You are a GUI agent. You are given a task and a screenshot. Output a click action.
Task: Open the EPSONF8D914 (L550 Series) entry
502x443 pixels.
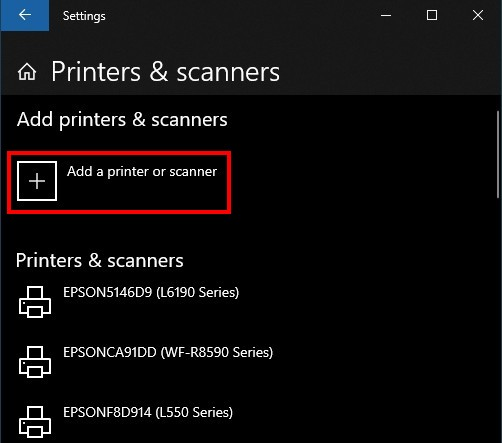[148, 412]
